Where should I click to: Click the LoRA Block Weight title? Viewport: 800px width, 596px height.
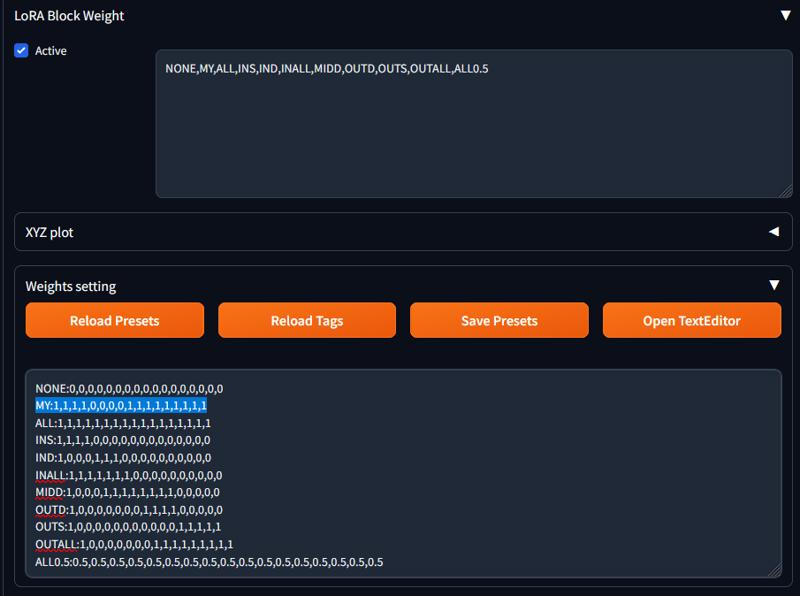(69, 16)
